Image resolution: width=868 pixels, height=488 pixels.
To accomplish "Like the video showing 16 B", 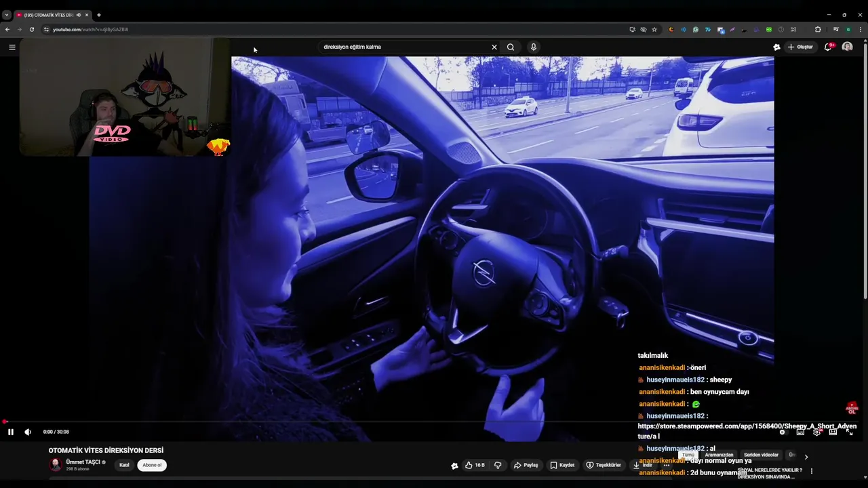I will [x=475, y=465].
